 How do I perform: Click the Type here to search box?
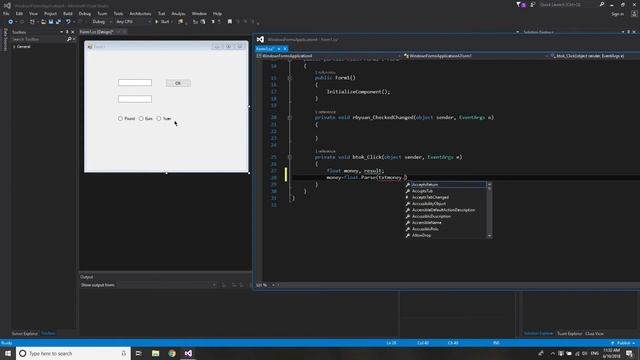click(x=73, y=353)
